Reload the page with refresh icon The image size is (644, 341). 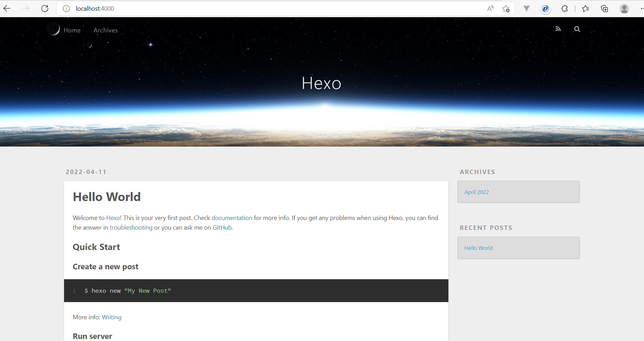point(45,9)
